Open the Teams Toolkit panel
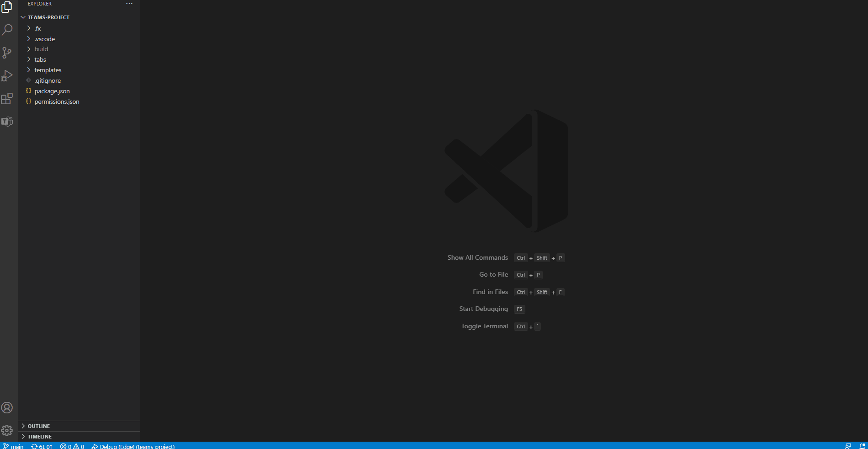Viewport: 868px width, 449px height. (7, 122)
